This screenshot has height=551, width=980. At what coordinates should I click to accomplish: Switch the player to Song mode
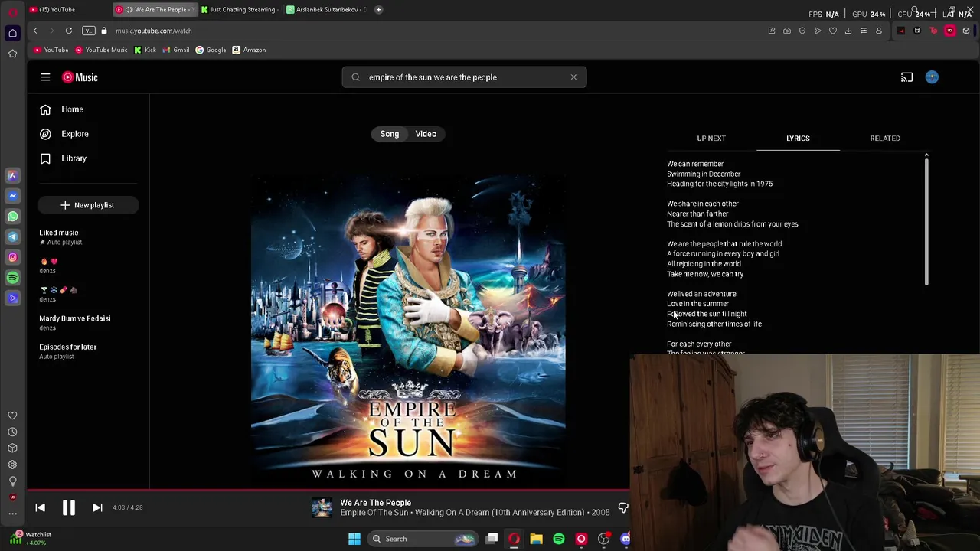pyautogui.click(x=390, y=134)
